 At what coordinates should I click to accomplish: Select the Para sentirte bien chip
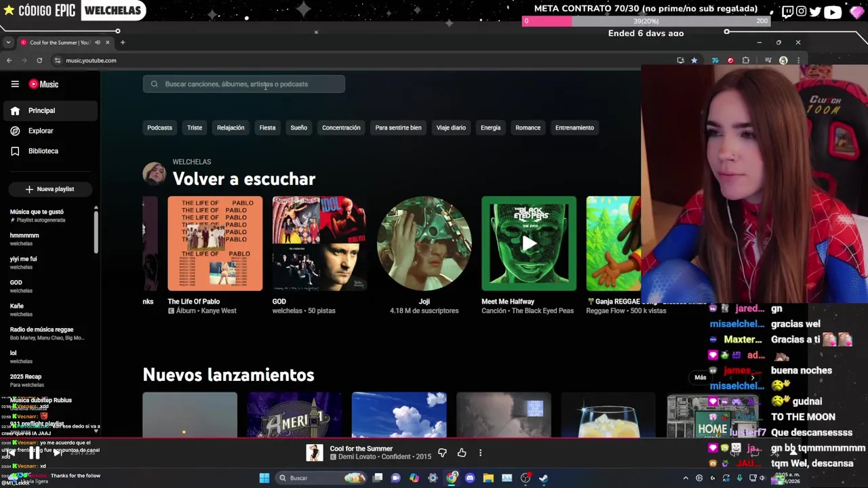(x=398, y=127)
